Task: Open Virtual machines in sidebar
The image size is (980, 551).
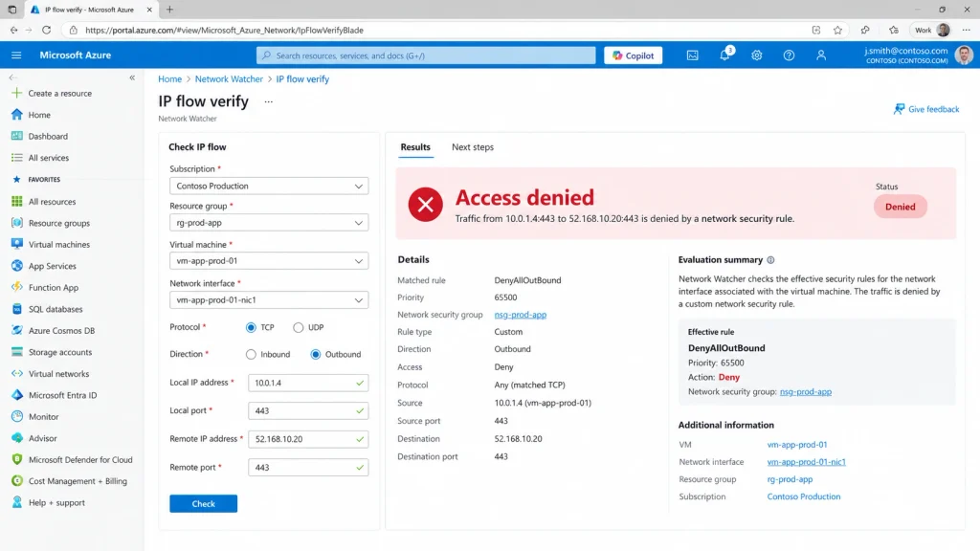Action: click(x=59, y=244)
